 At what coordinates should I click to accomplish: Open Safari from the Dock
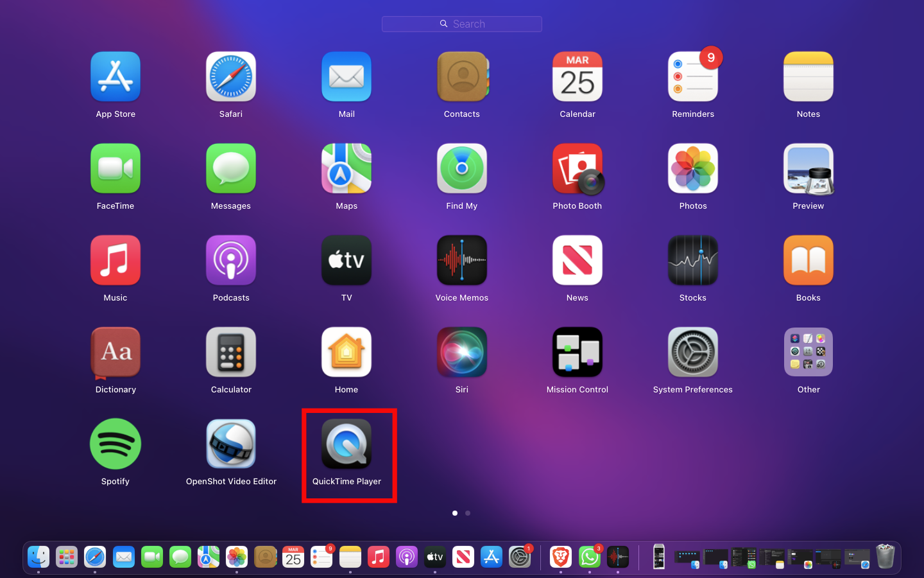(x=95, y=557)
